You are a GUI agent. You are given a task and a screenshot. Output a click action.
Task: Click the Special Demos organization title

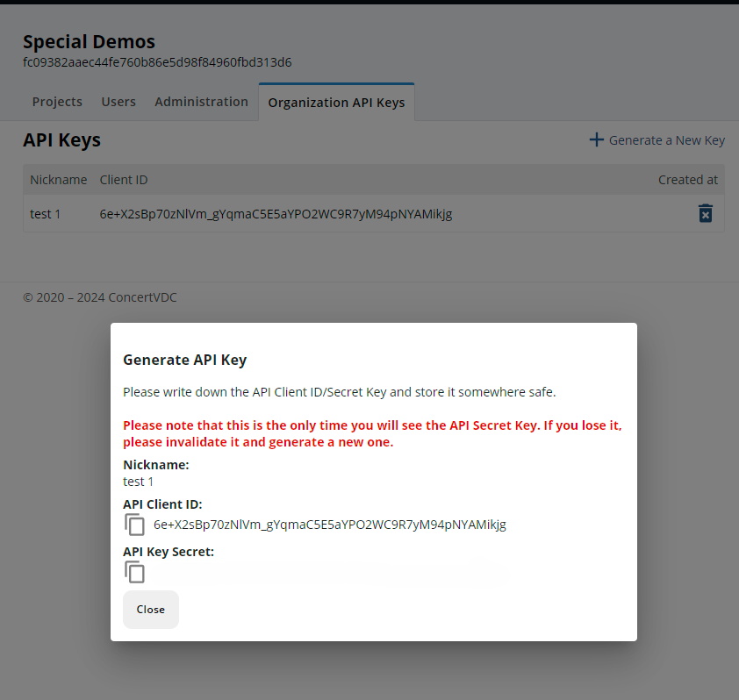[89, 41]
